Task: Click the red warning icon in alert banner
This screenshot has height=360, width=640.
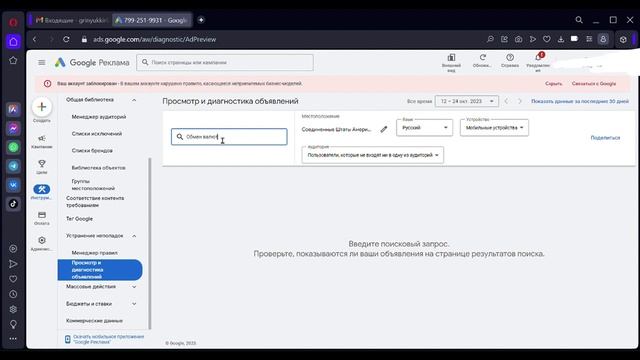Action: point(47,84)
